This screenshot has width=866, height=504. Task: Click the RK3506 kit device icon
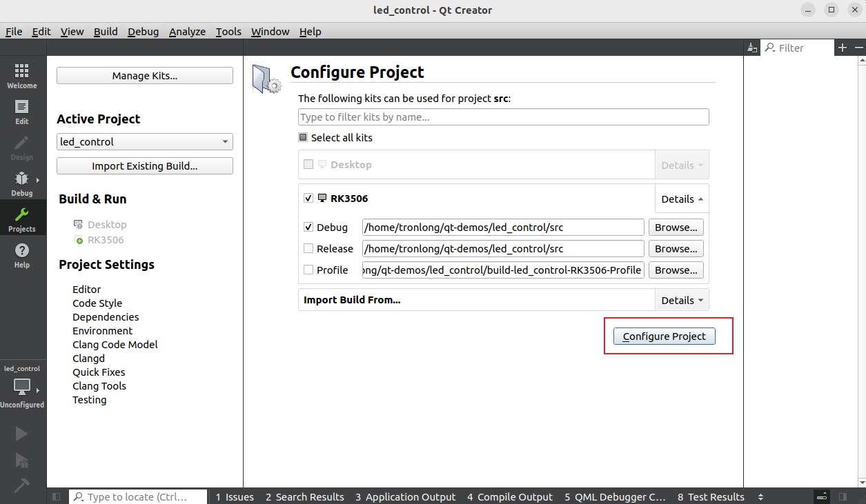pos(322,198)
